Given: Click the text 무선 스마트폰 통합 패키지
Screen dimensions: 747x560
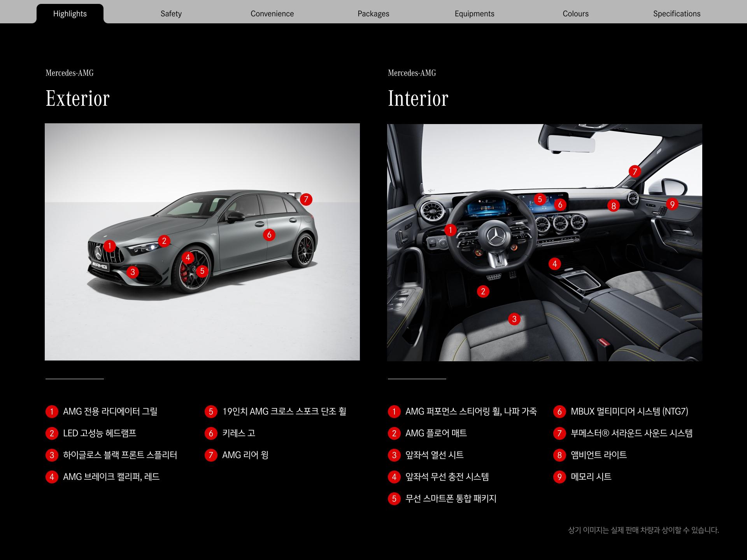Looking at the screenshot, I should pyautogui.click(x=451, y=499).
